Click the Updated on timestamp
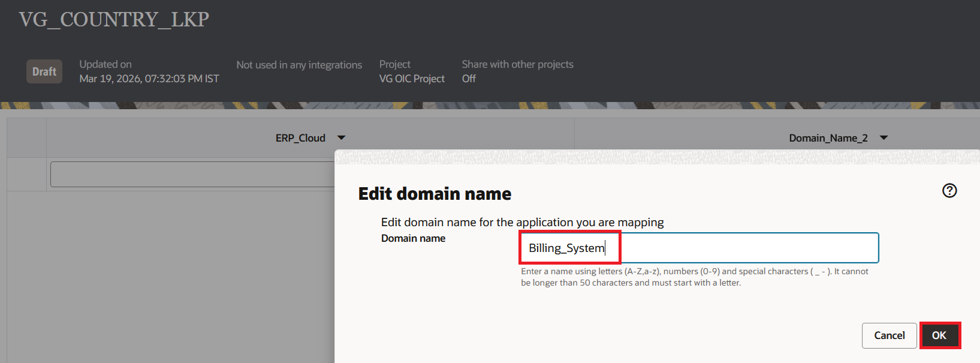Image resolution: width=980 pixels, height=363 pixels. click(149, 79)
